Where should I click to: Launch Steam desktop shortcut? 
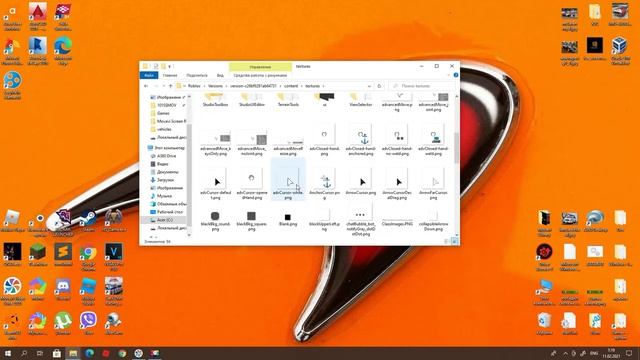88,221
